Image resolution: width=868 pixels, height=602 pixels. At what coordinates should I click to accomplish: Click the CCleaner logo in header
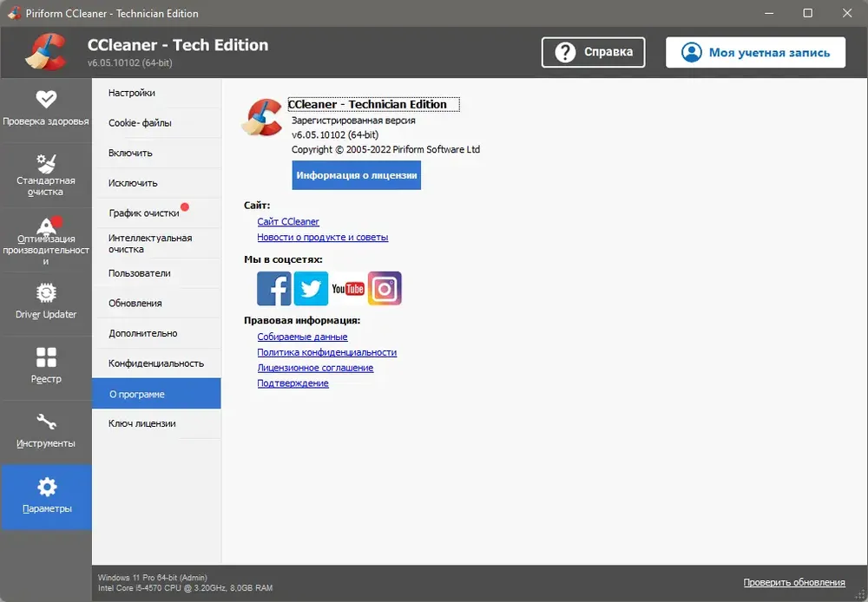coord(46,52)
